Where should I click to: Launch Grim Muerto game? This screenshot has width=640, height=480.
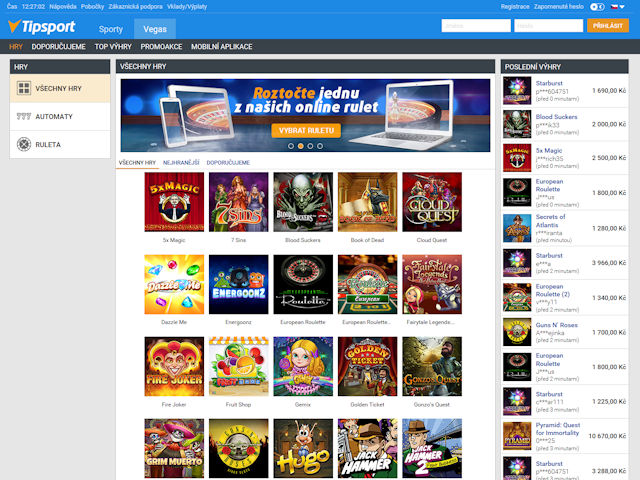coord(174,449)
